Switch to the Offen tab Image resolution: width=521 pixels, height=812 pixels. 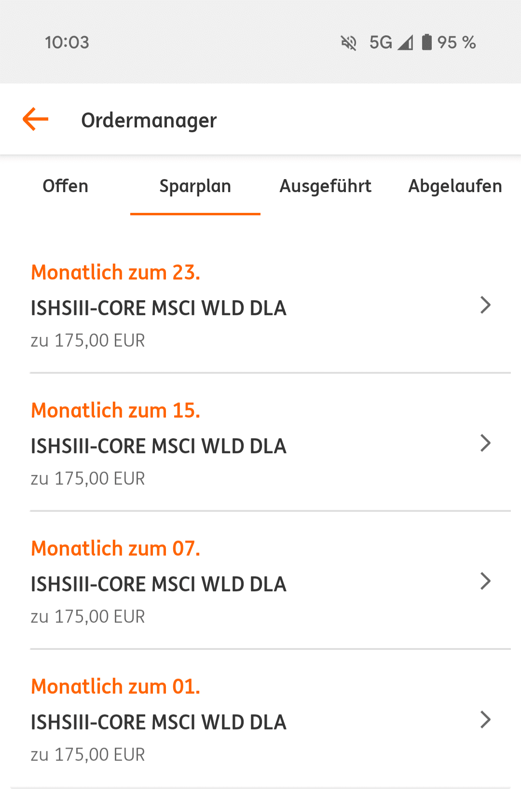coord(66,186)
